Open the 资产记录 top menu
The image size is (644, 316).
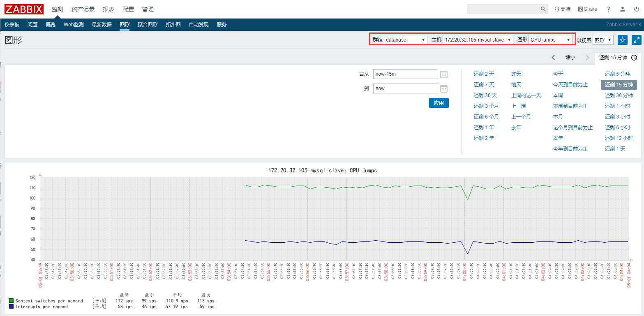click(x=83, y=9)
